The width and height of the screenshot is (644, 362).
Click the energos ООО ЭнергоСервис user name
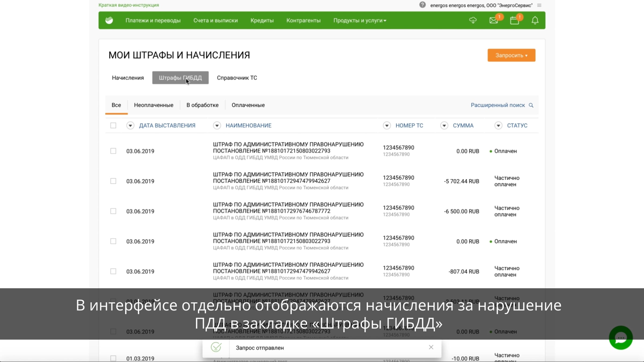481,5
